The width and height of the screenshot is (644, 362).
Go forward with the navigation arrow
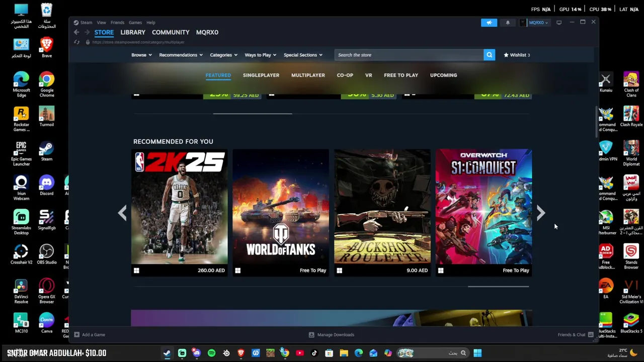pos(87,32)
